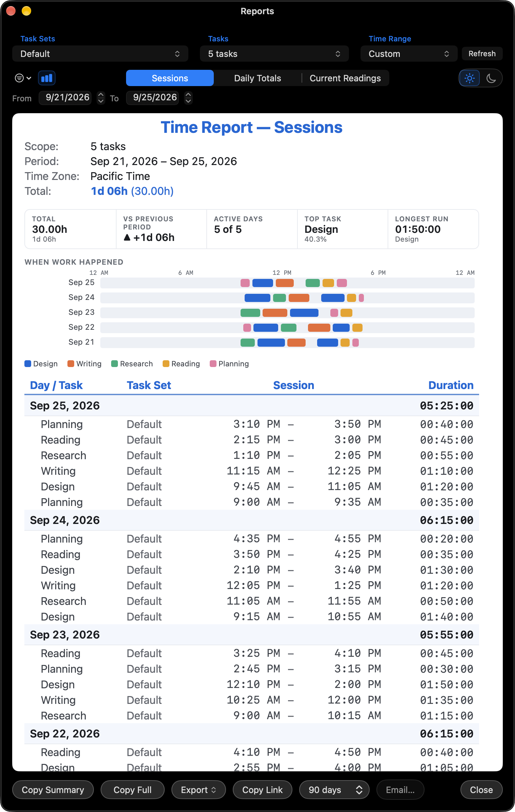Screen dimensions: 515x812
Task: Click the orange Writing legend swatch
Action: [71, 364]
